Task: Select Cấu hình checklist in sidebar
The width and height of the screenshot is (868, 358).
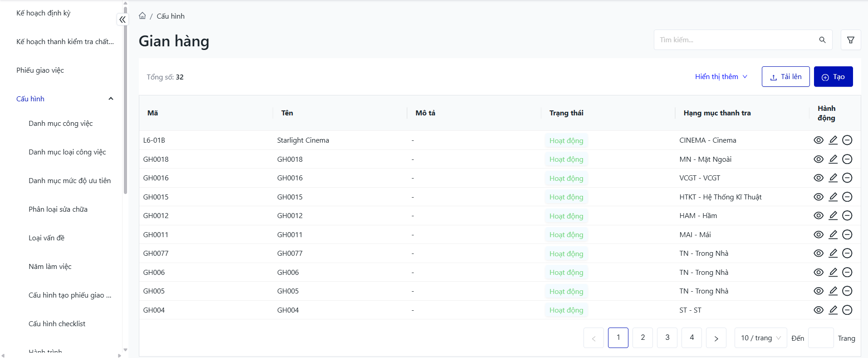Action: (x=57, y=324)
